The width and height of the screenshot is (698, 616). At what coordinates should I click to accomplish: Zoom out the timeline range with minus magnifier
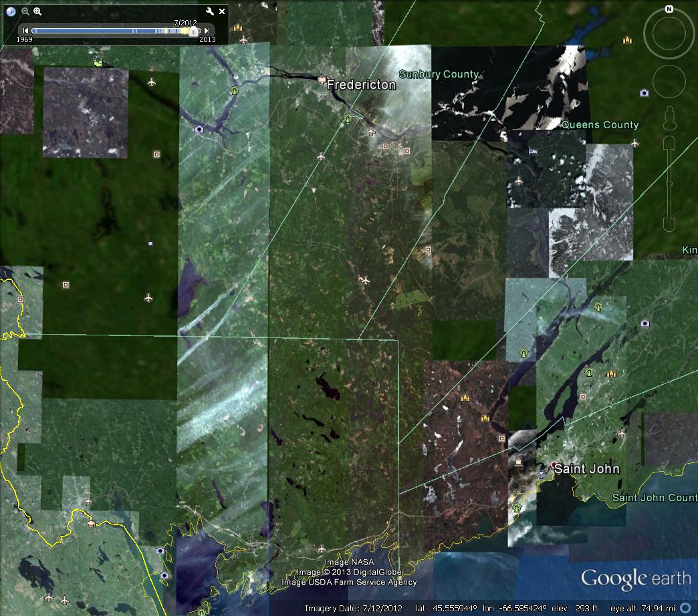point(25,11)
